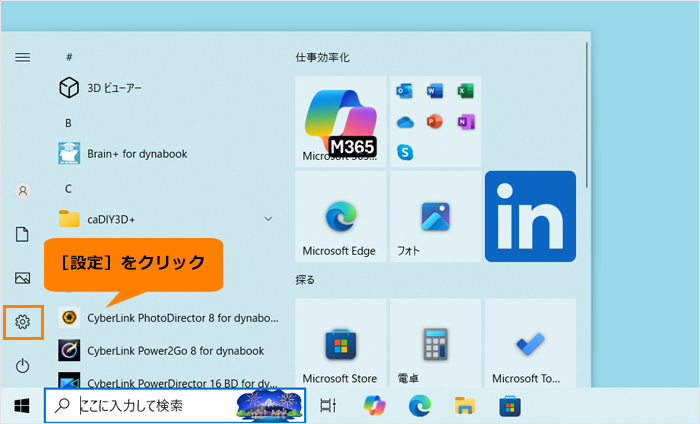Click the Power icon in Start sidebar
Image resolution: width=700 pixels, height=424 pixels.
(22, 366)
